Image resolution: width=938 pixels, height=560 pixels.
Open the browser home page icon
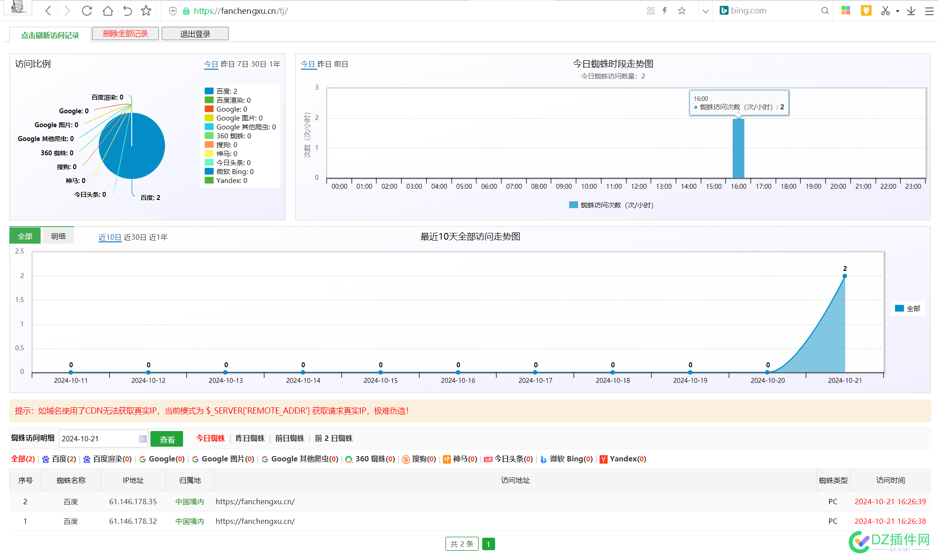(108, 11)
